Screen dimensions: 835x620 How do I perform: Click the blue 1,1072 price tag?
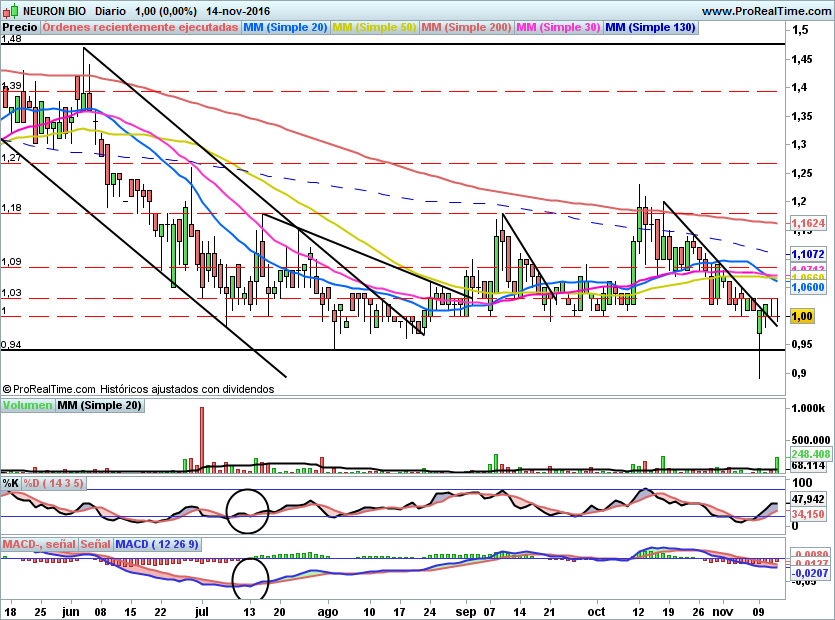[x=807, y=255]
